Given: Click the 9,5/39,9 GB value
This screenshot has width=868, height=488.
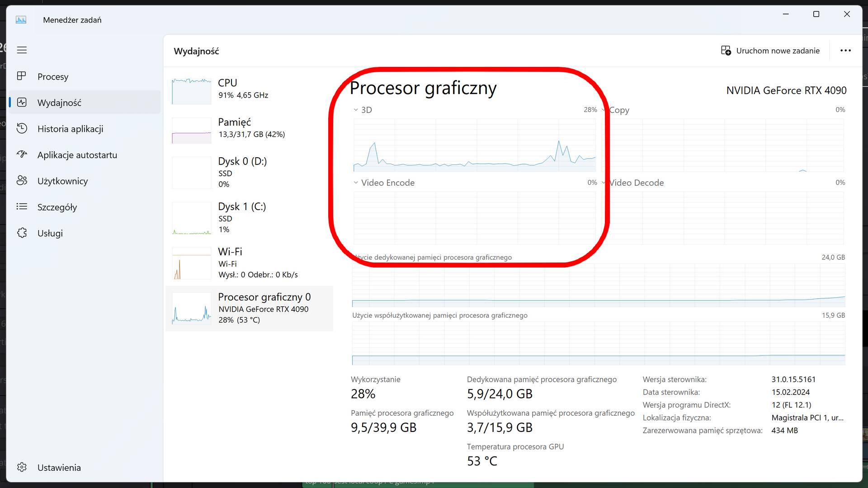Looking at the screenshot, I should (383, 427).
